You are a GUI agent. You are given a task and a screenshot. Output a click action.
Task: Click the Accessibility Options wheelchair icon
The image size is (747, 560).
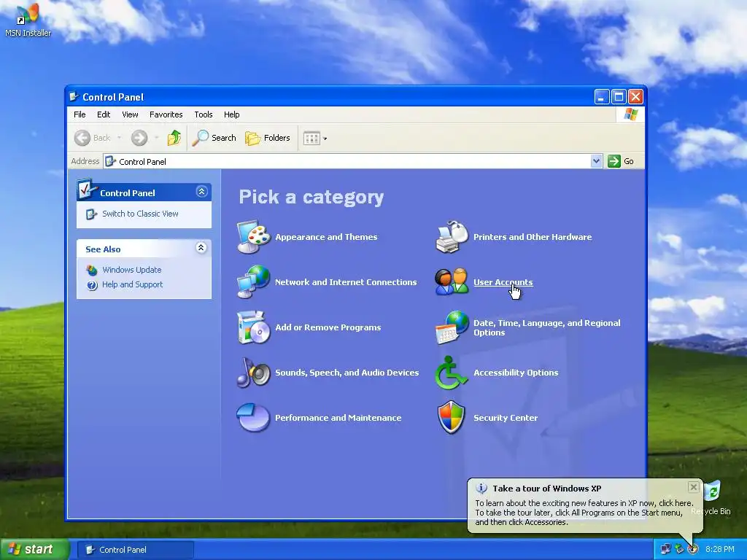[x=451, y=373]
